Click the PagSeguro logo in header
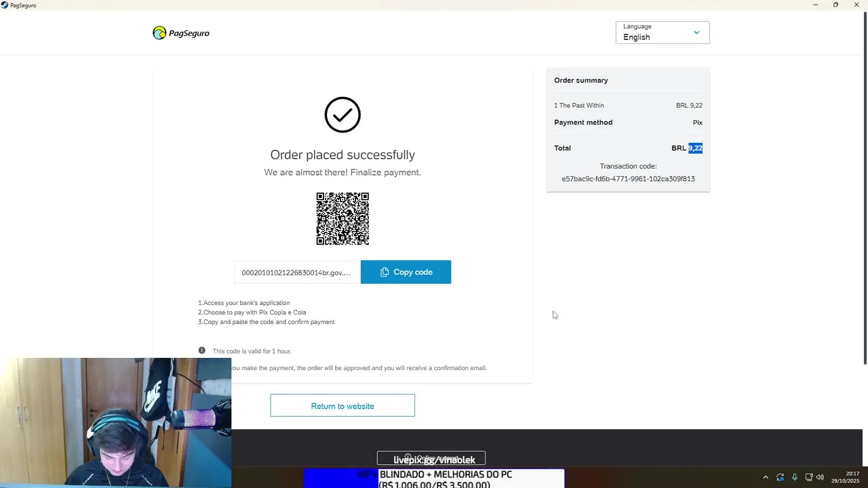This screenshot has width=868, height=488. (181, 33)
